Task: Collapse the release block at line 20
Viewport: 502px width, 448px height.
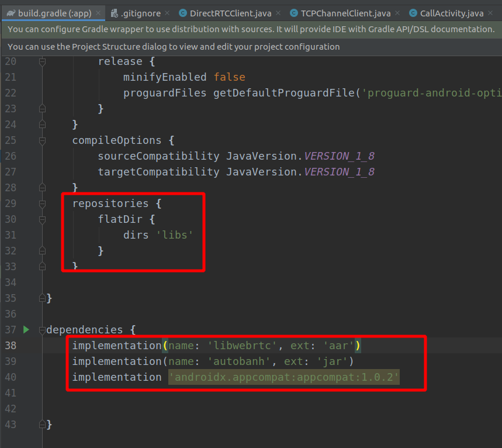Action: point(42,61)
